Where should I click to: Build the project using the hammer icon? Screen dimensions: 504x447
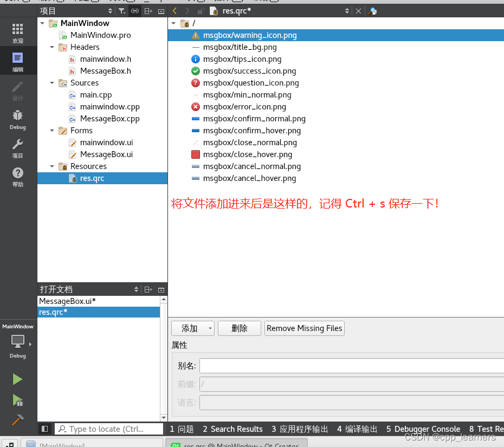click(x=17, y=420)
